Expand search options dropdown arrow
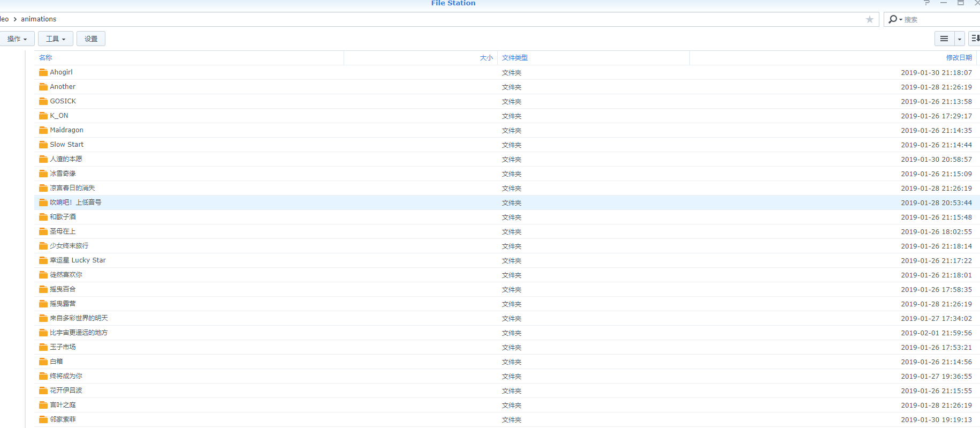Image resolution: width=980 pixels, height=428 pixels. click(x=901, y=20)
